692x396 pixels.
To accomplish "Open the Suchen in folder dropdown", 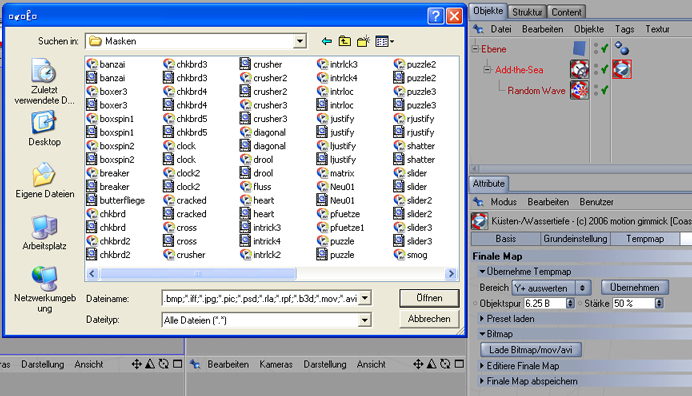I will pyautogui.click(x=300, y=41).
